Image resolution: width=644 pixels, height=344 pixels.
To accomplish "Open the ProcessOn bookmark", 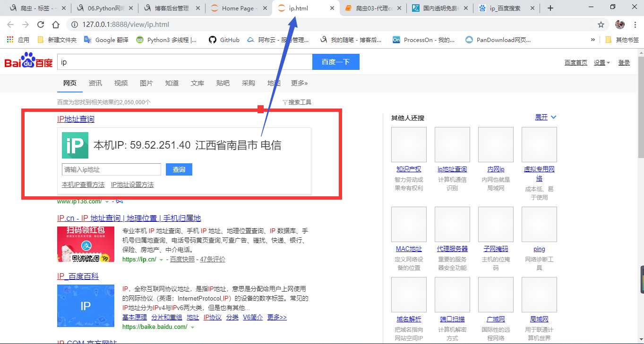I will tap(424, 40).
